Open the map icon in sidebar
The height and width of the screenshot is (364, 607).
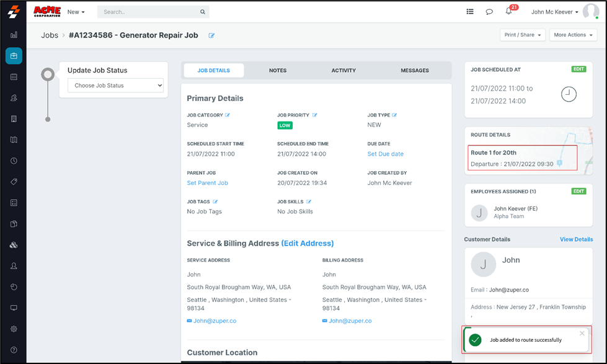[14, 140]
